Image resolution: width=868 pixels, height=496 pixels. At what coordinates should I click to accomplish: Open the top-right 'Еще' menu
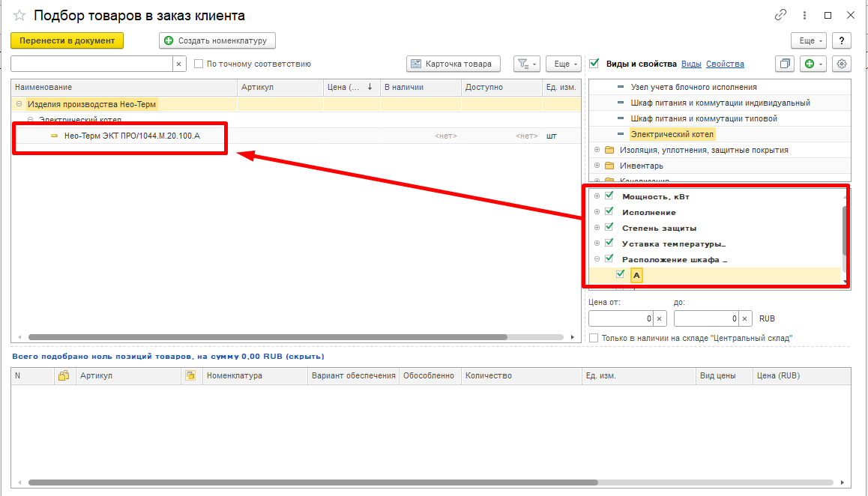[x=809, y=40]
